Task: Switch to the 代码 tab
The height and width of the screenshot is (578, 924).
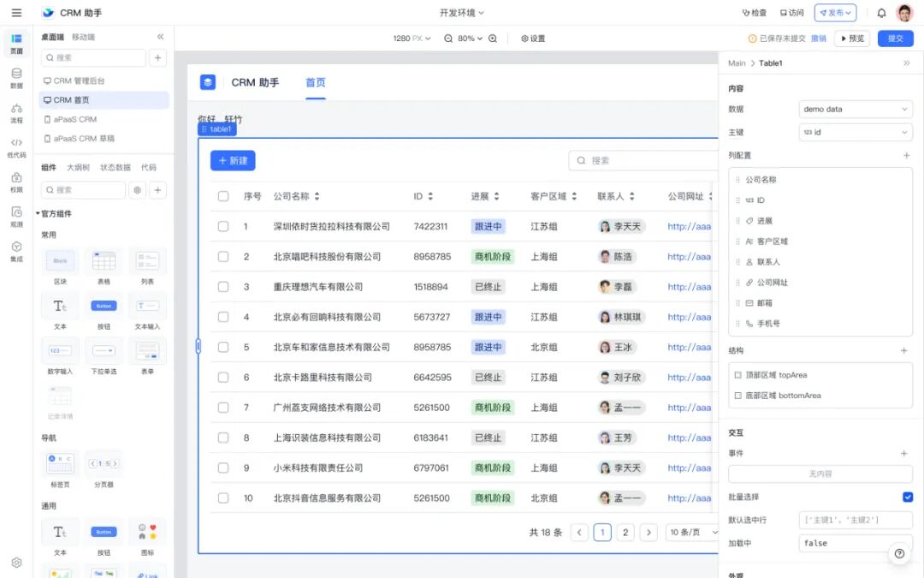Action: point(149,168)
